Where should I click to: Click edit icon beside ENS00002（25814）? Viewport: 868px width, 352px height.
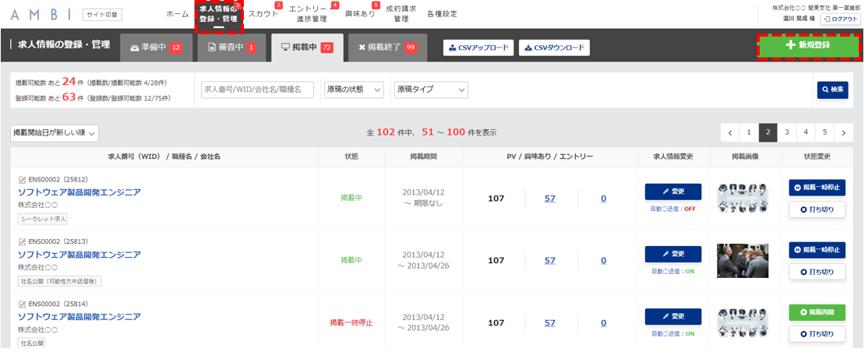coord(22,304)
